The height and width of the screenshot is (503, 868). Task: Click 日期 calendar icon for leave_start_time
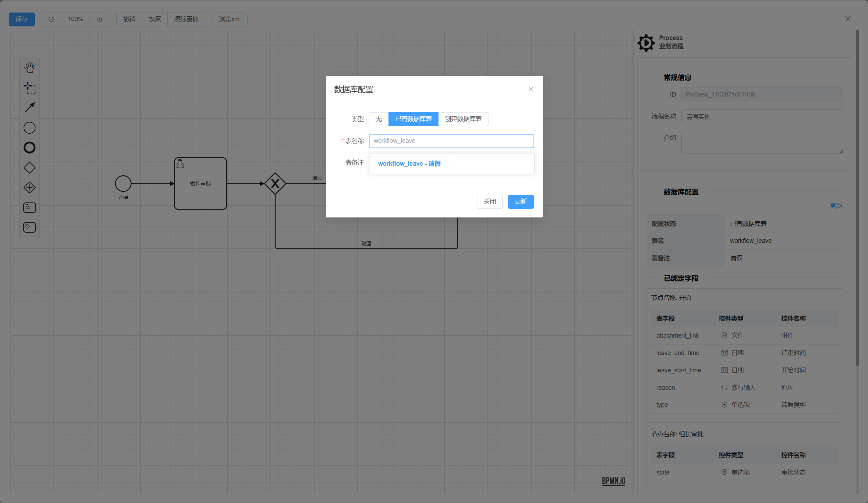tap(724, 370)
